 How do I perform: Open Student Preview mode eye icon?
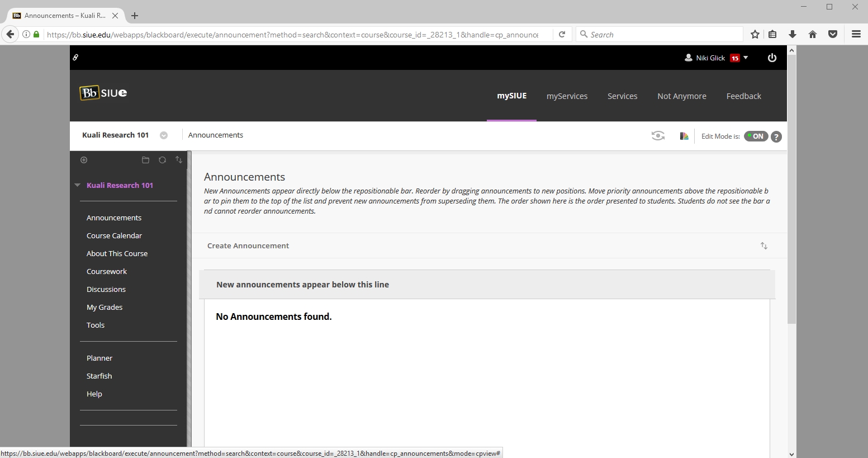pos(658,136)
